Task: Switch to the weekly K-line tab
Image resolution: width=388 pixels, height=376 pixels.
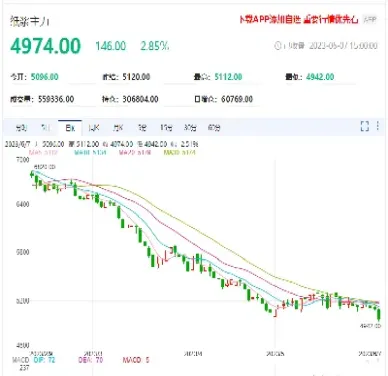Action: click(94, 128)
